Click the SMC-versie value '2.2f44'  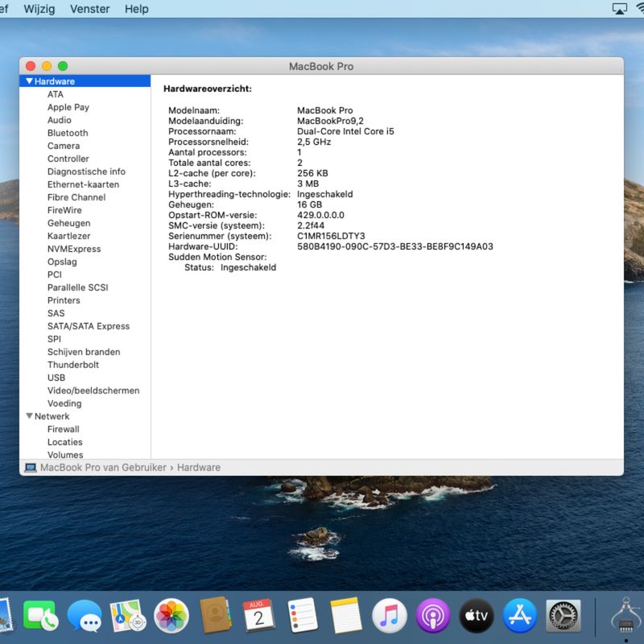311,225
